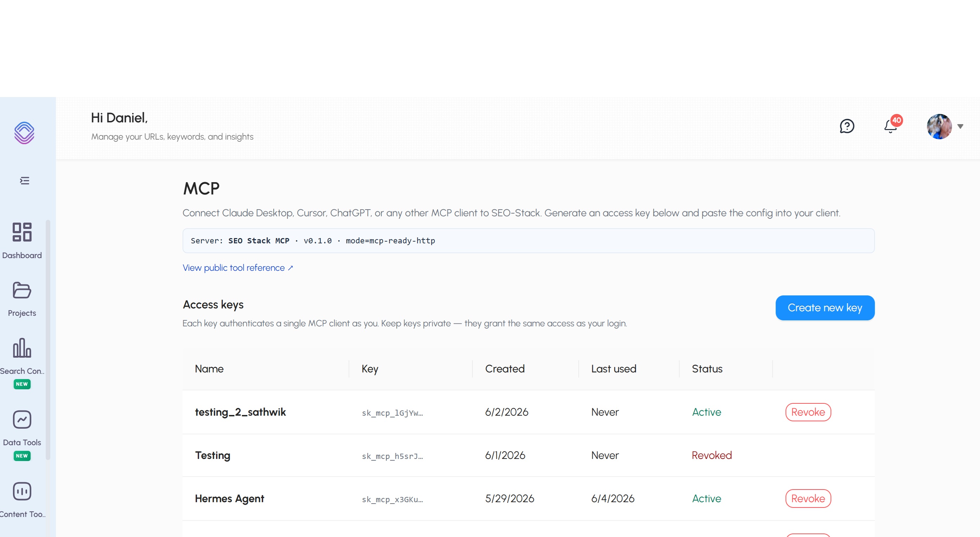980x537 pixels.
Task: Click the MCP page heading
Action: pyautogui.click(x=201, y=188)
